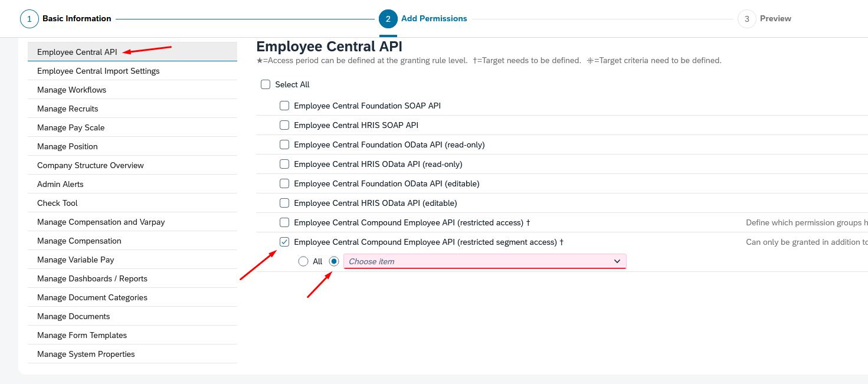
Task: Click the Choose item dropdown arrow
Action: 617,261
